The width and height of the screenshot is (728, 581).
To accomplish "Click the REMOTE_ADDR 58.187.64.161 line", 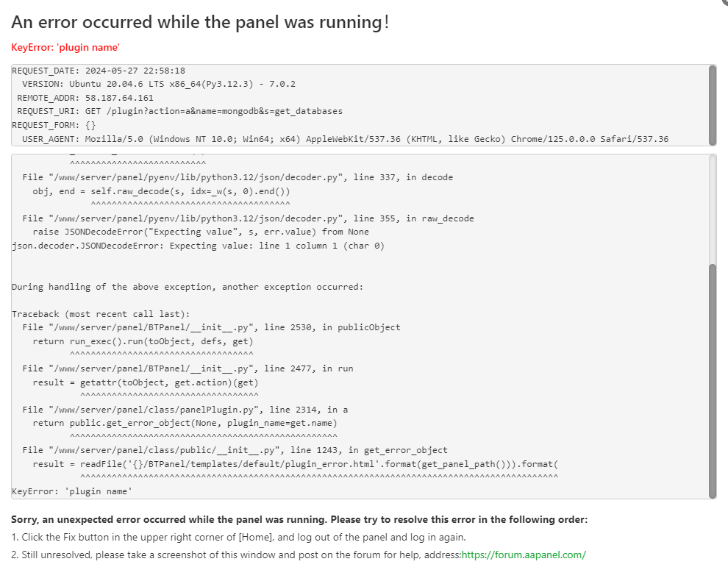I will (x=85, y=98).
